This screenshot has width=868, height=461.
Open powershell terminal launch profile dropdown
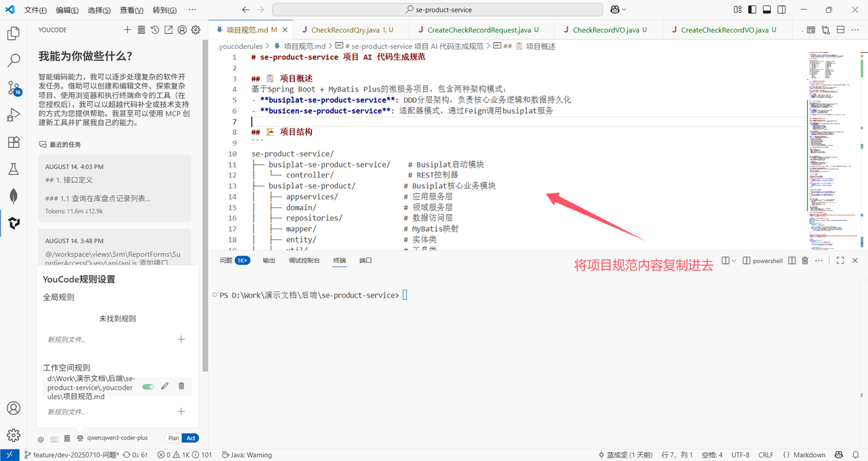(734, 260)
